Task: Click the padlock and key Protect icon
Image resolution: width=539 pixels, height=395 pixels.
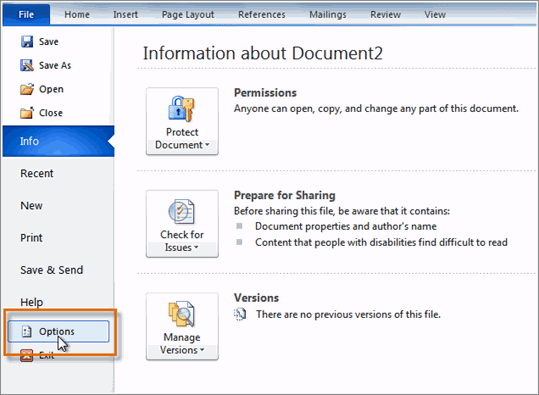Action: tap(181, 109)
